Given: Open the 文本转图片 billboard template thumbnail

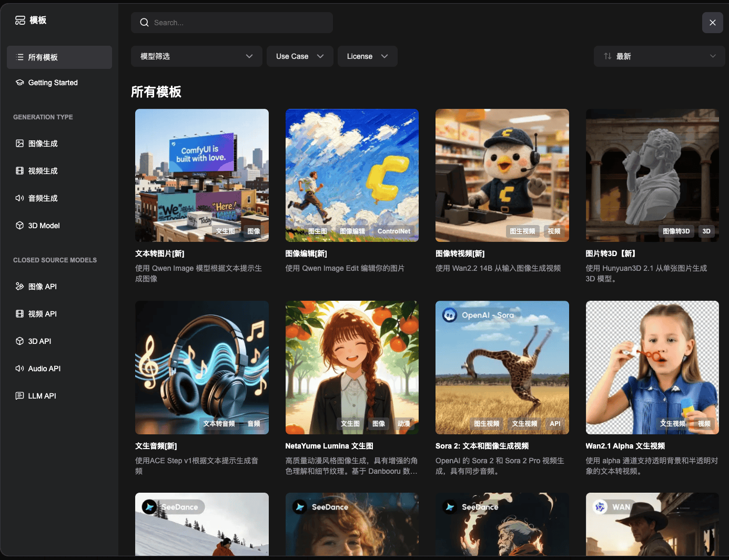Looking at the screenshot, I should [201, 175].
